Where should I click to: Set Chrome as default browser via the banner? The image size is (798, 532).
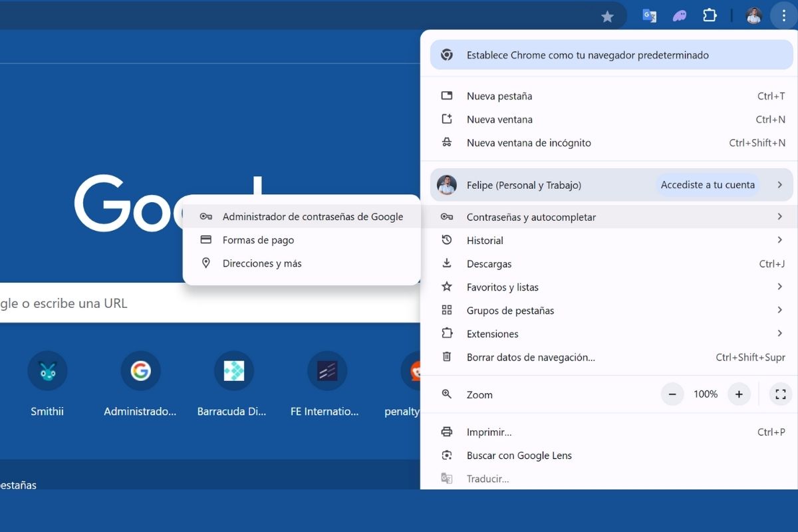(598, 55)
